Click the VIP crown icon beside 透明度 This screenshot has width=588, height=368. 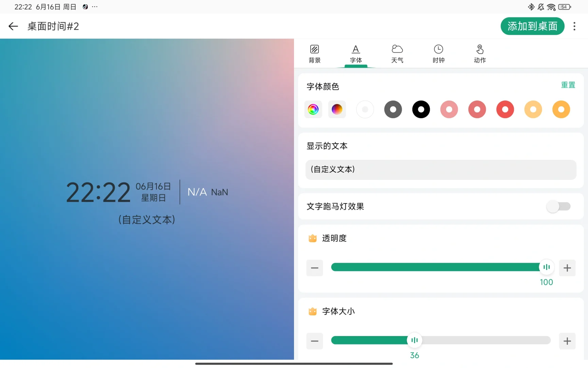(312, 238)
